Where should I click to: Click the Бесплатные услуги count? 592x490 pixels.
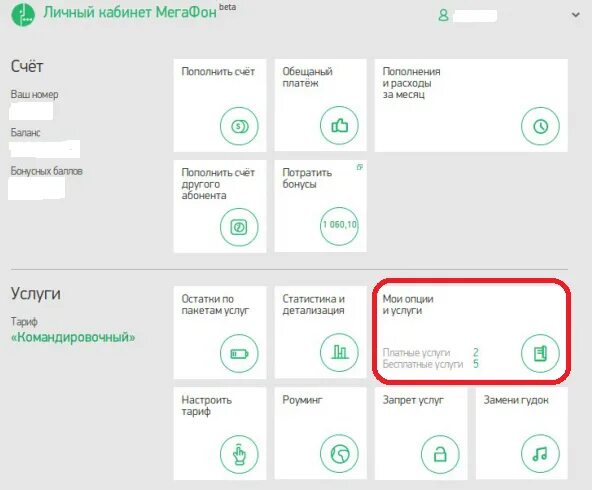[476, 364]
